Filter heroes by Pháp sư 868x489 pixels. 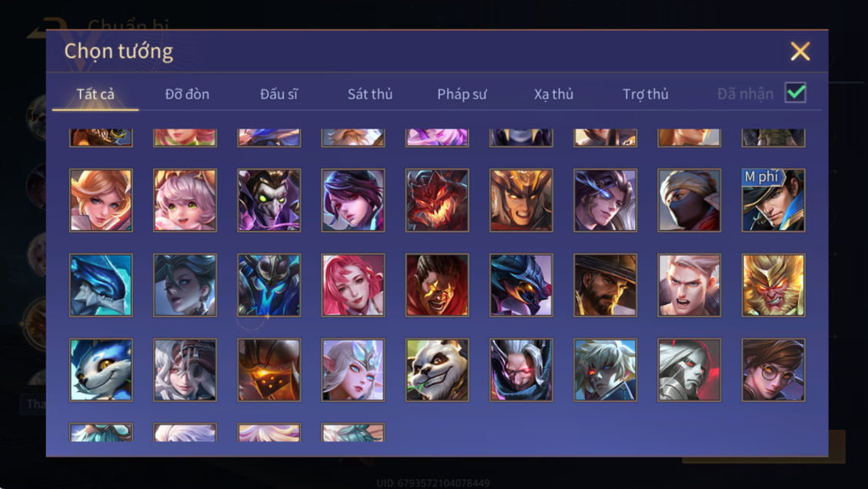[x=462, y=94]
